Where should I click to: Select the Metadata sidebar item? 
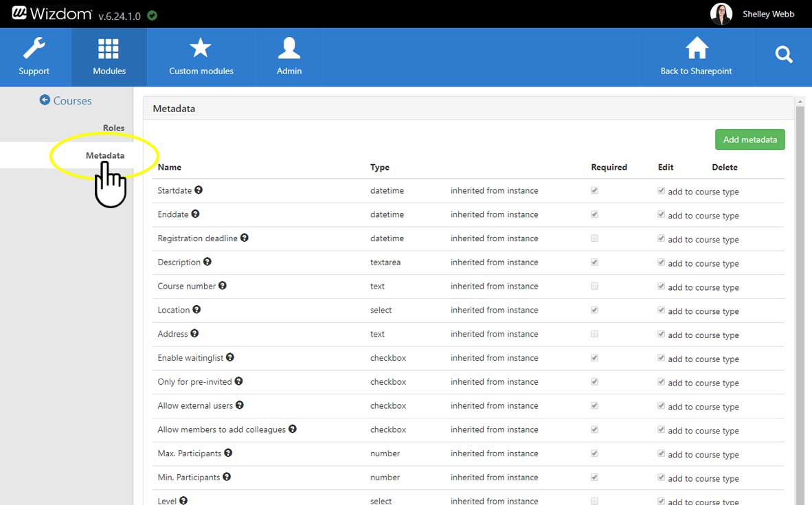104,155
